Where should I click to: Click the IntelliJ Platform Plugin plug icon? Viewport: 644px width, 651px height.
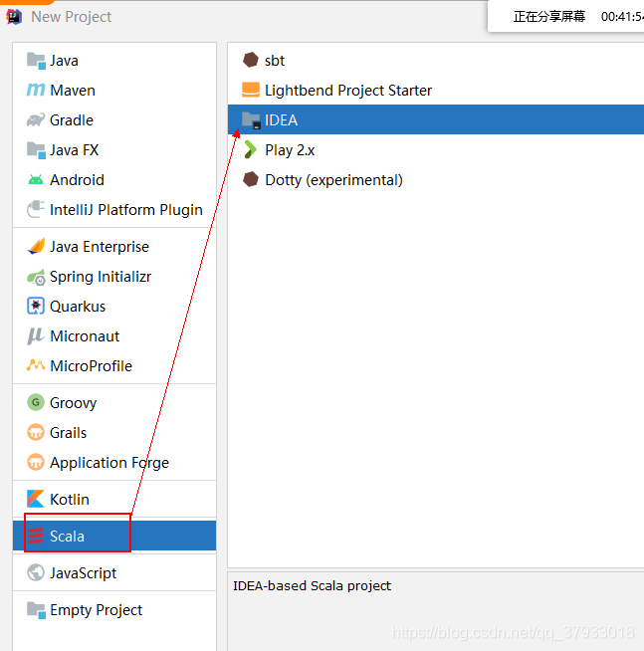[36, 209]
